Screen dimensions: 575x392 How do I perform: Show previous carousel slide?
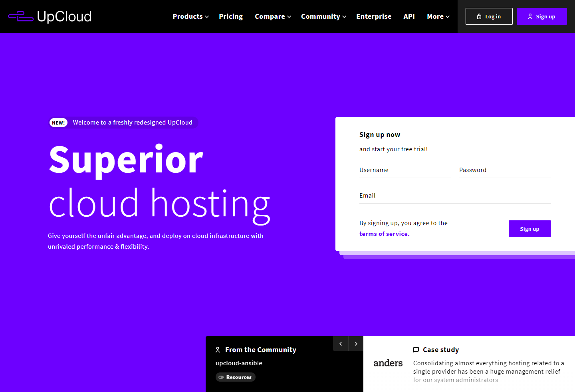tap(341, 344)
